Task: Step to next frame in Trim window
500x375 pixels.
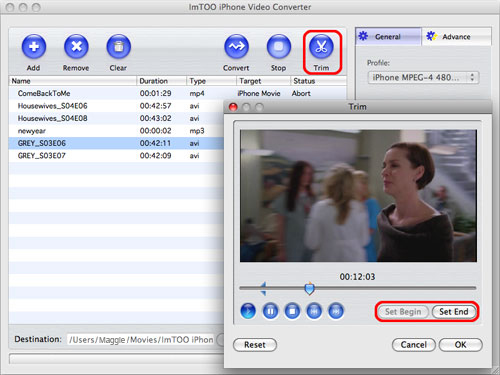Action: coord(336,311)
